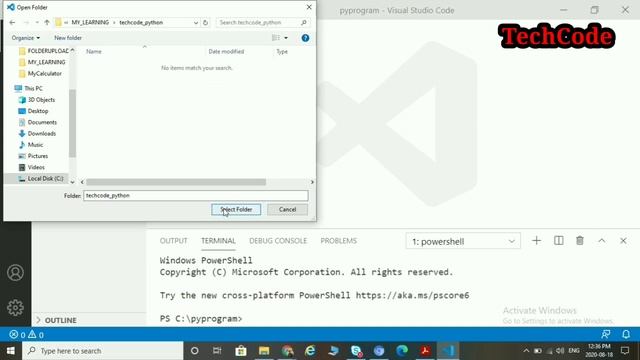This screenshot has width=640, height=360.
Task: Click the New folder button
Action: (x=68, y=38)
